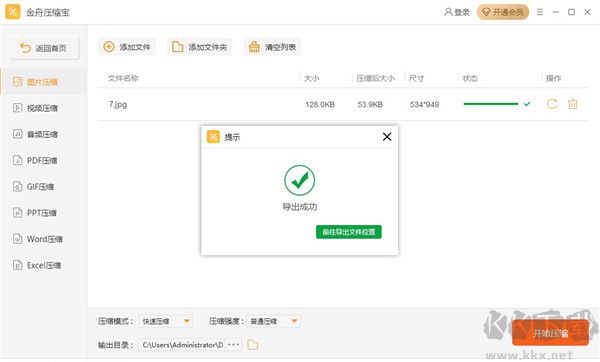Click the 开通会员 membership badge
The height and width of the screenshot is (362, 600).
coord(503,12)
